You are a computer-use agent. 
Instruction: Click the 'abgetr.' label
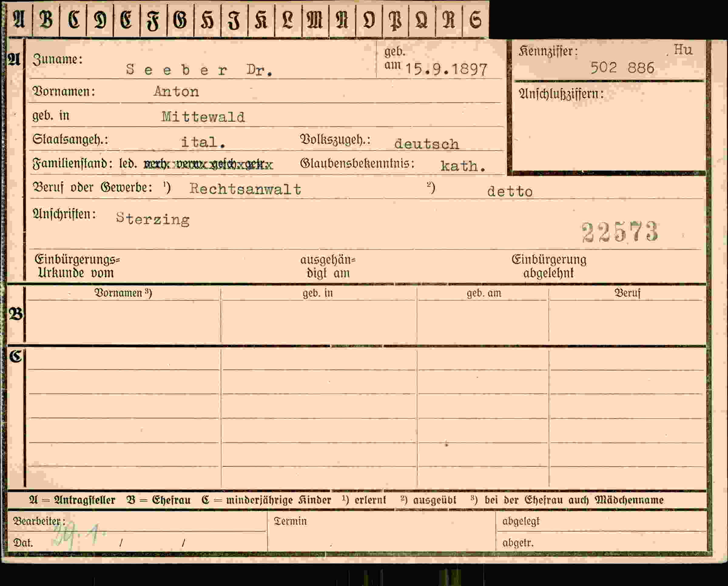click(x=518, y=543)
